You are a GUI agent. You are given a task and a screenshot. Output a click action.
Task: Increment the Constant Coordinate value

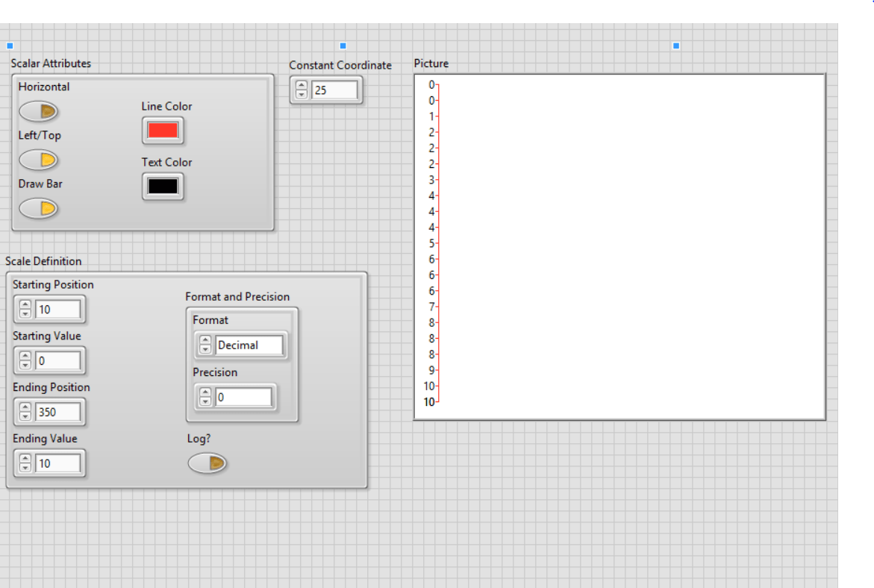[301, 85]
